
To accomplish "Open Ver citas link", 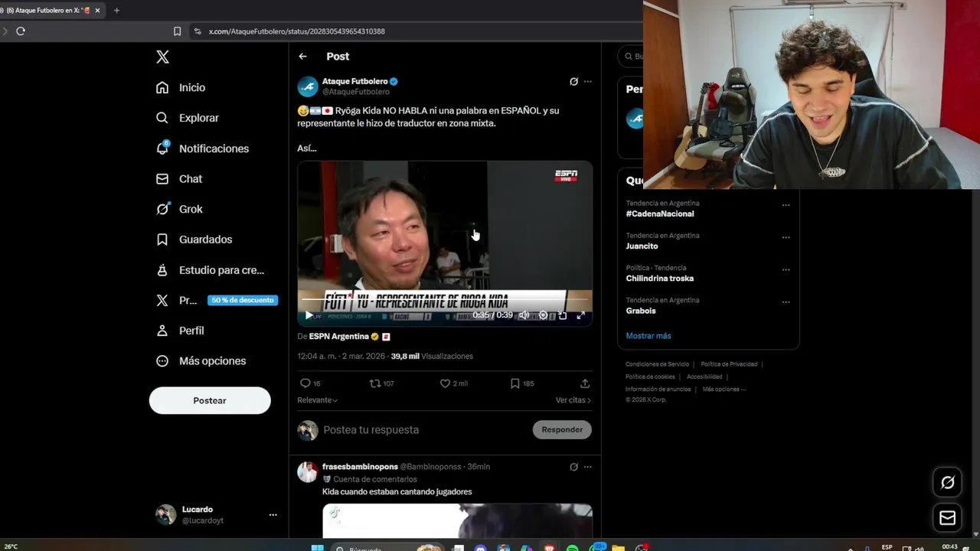I will 573,400.
